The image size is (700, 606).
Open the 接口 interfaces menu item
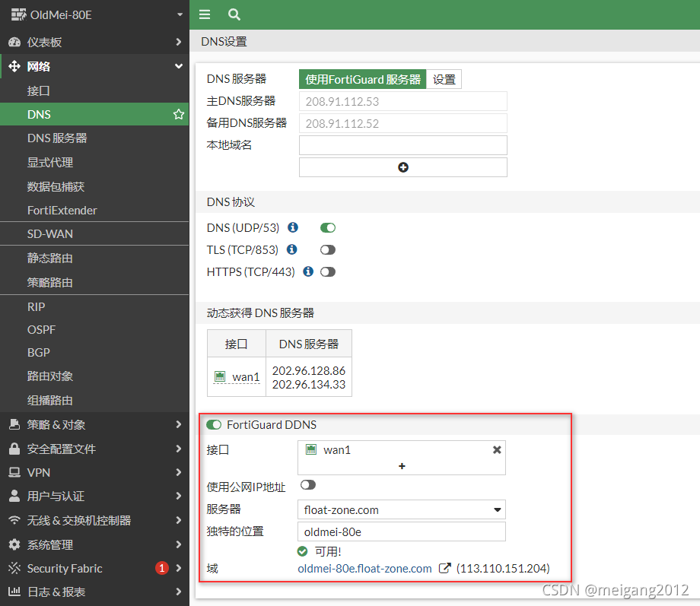(x=94, y=90)
